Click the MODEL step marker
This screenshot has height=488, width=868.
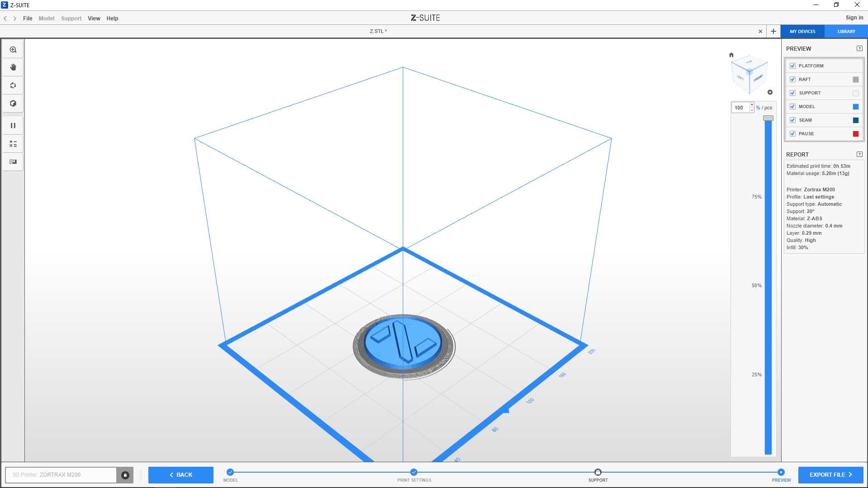pyautogui.click(x=230, y=472)
